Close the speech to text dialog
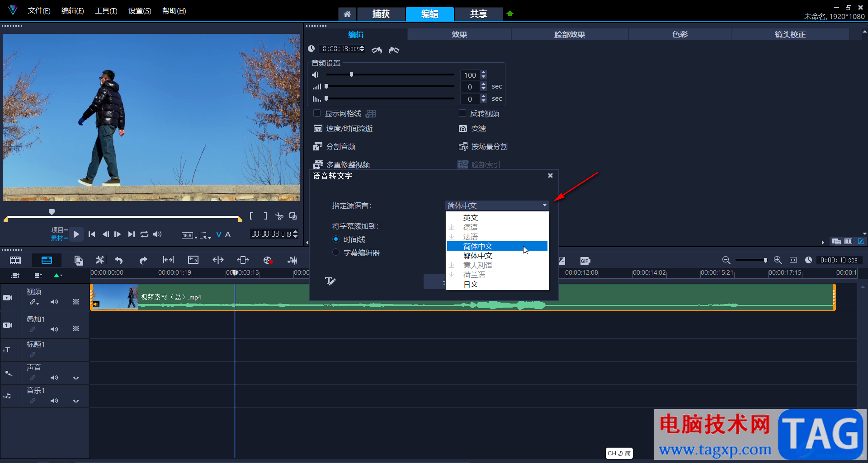 pos(550,176)
